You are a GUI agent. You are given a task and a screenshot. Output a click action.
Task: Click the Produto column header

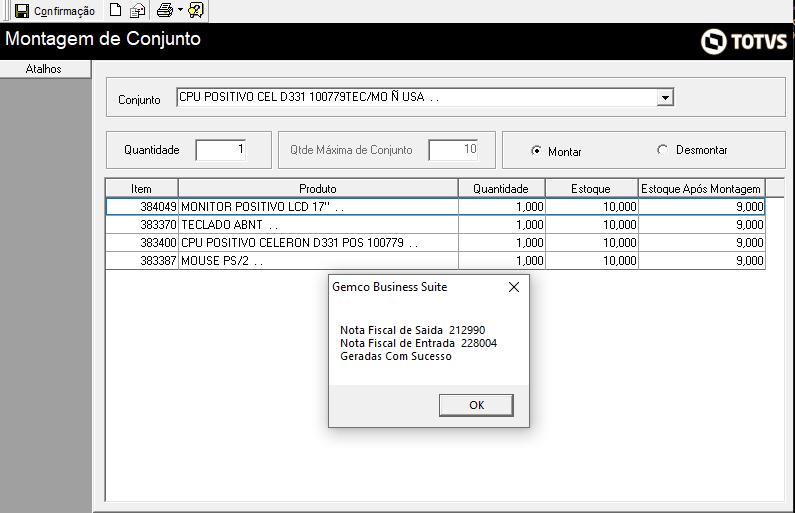point(318,189)
